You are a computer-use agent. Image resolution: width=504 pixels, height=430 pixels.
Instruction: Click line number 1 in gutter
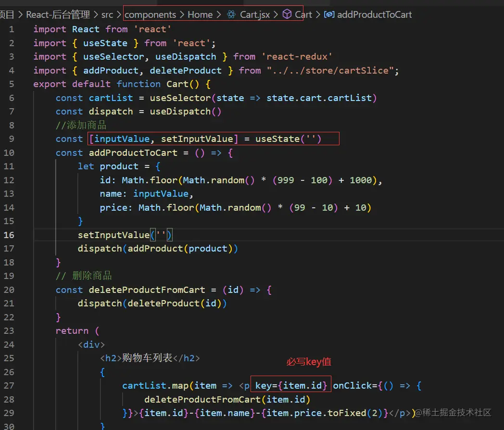[12, 29]
